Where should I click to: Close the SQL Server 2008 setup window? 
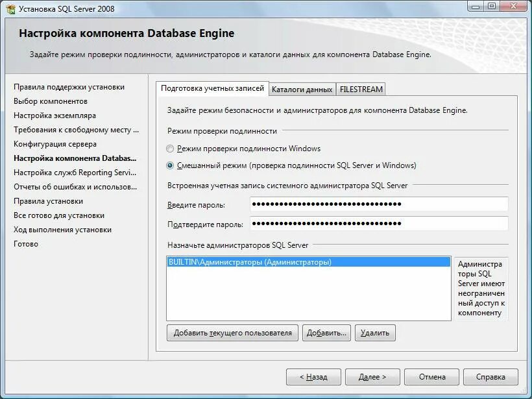point(514,6)
